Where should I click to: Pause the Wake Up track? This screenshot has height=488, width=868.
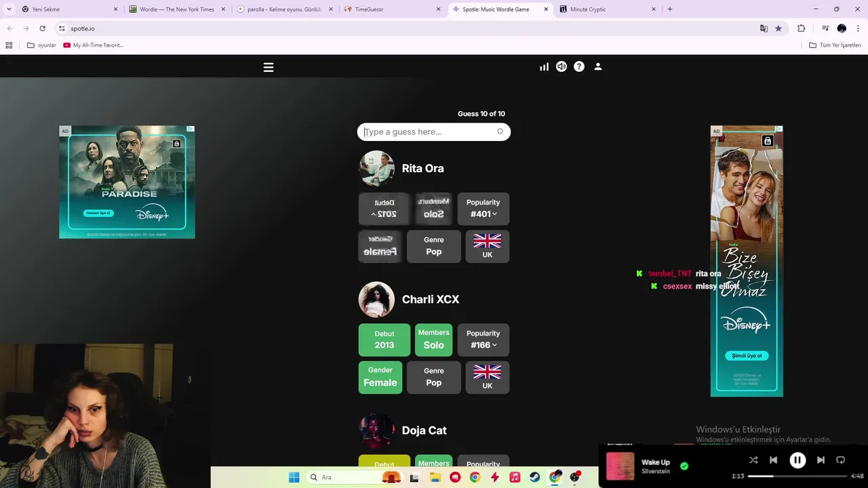pyautogui.click(x=797, y=460)
